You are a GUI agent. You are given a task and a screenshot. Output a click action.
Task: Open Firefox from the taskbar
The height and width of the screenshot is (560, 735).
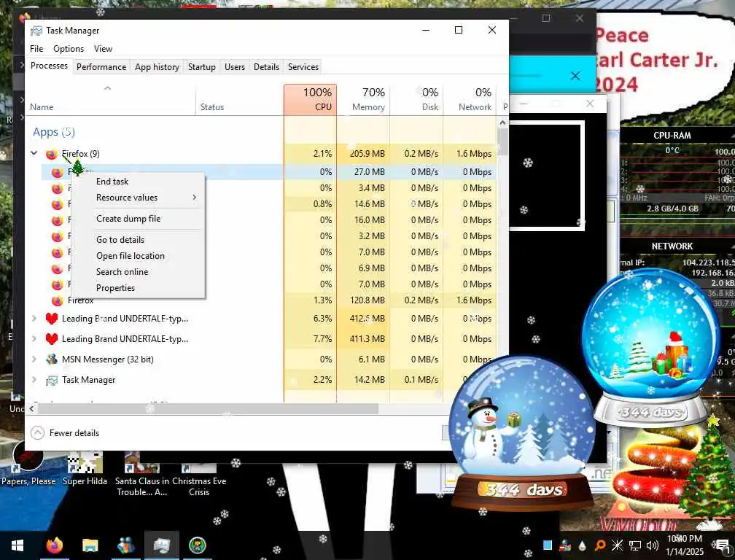(55, 545)
